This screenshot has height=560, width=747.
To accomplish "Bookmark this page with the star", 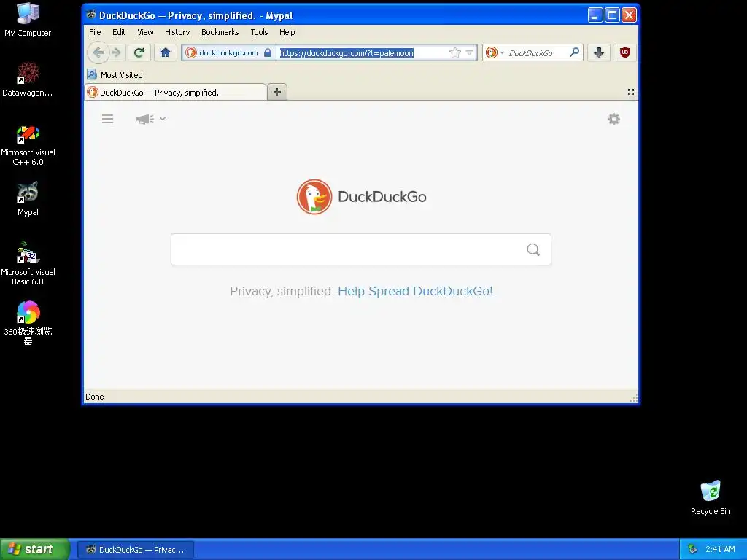I will (455, 52).
